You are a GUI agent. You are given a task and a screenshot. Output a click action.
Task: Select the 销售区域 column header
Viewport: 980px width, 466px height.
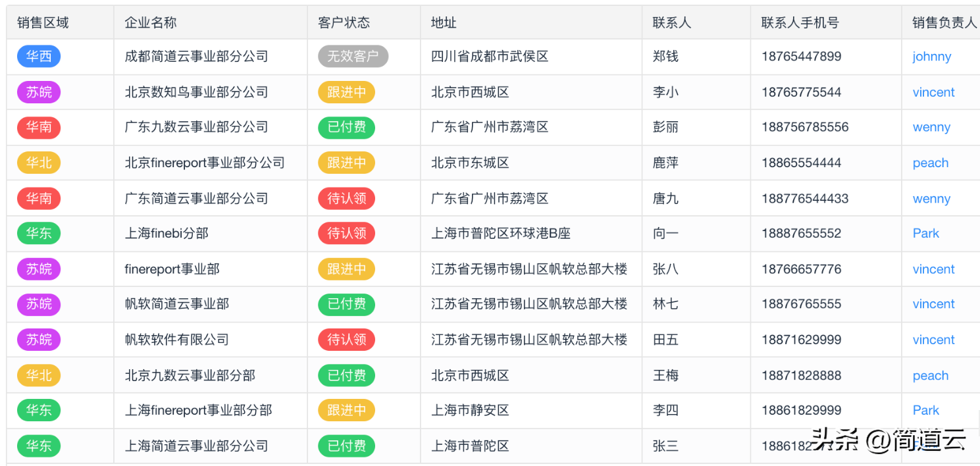[43, 23]
